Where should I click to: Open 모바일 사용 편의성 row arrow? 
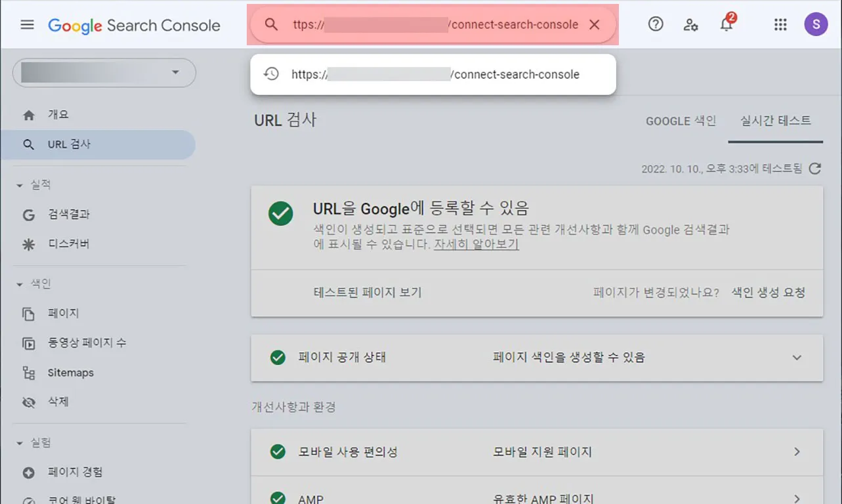coord(797,452)
